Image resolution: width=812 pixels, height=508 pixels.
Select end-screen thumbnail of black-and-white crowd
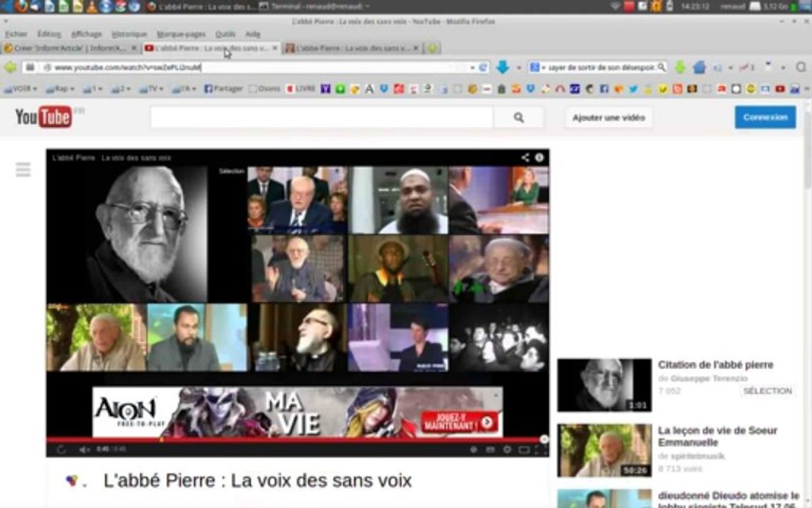pos(499,337)
